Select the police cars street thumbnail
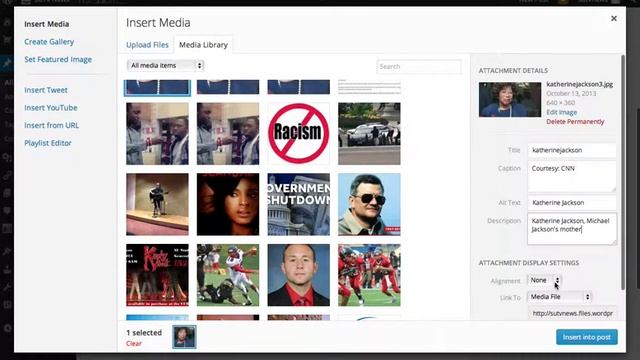 pyautogui.click(x=369, y=133)
